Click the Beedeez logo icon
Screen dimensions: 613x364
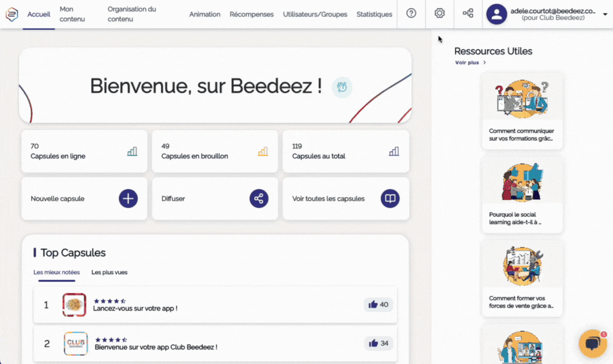click(x=12, y=14)
